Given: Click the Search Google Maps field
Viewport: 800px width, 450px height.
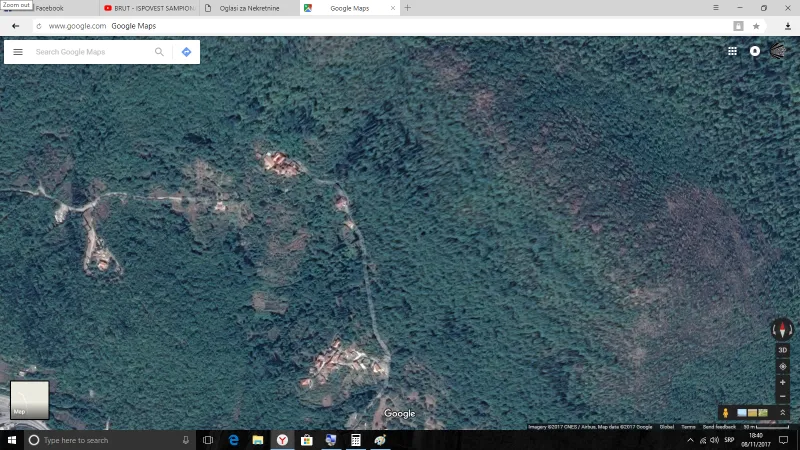Looking at the screenshot, I should [x=90, y=52].
